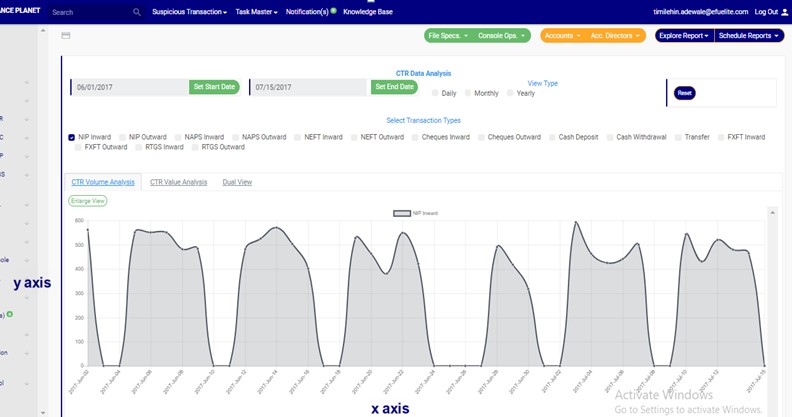Click the NIP Inward legend swatch
Image resolution: width=792 pixels, height=417 pixels.
[401, 213]
